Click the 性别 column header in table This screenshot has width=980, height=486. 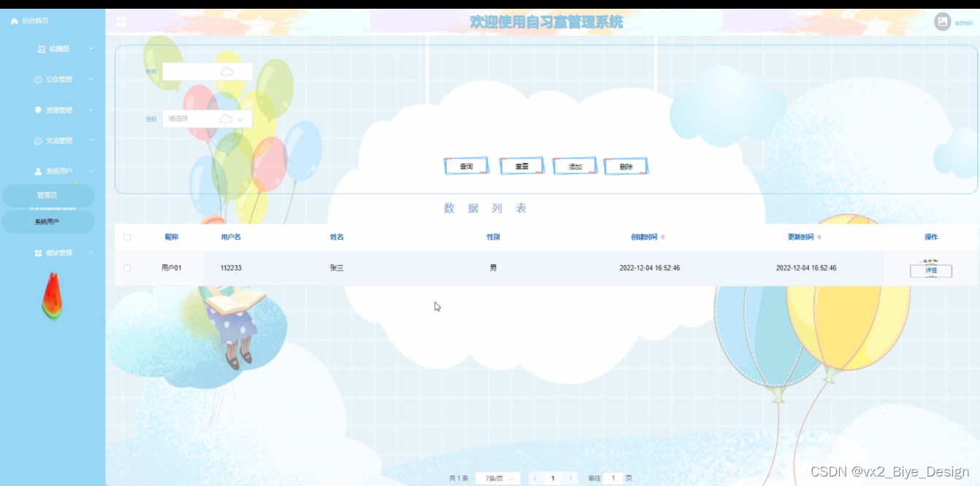[x=493, y=237]
